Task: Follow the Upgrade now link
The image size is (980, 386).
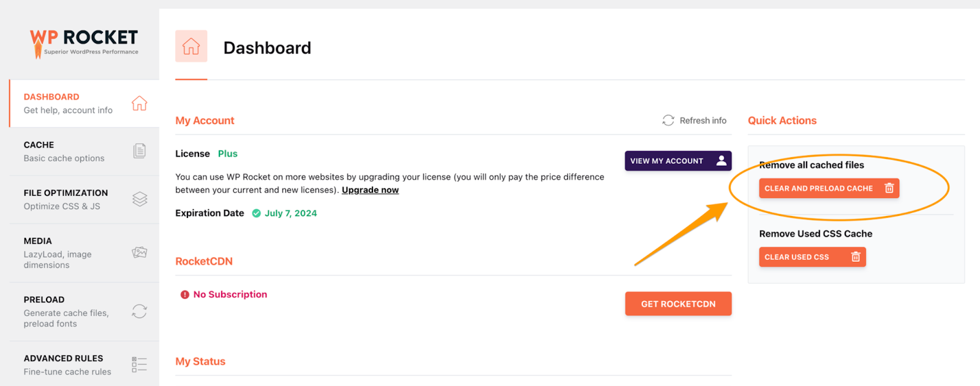Action: point(370,190)
